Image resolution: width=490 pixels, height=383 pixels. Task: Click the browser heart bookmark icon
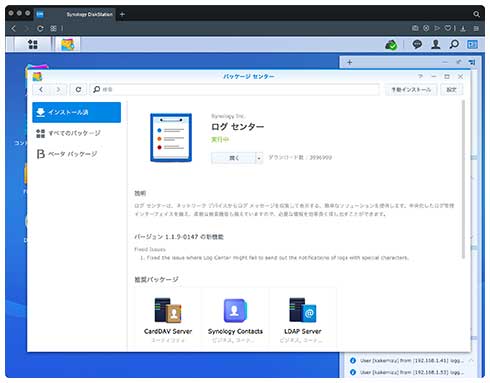click(448, 28)
